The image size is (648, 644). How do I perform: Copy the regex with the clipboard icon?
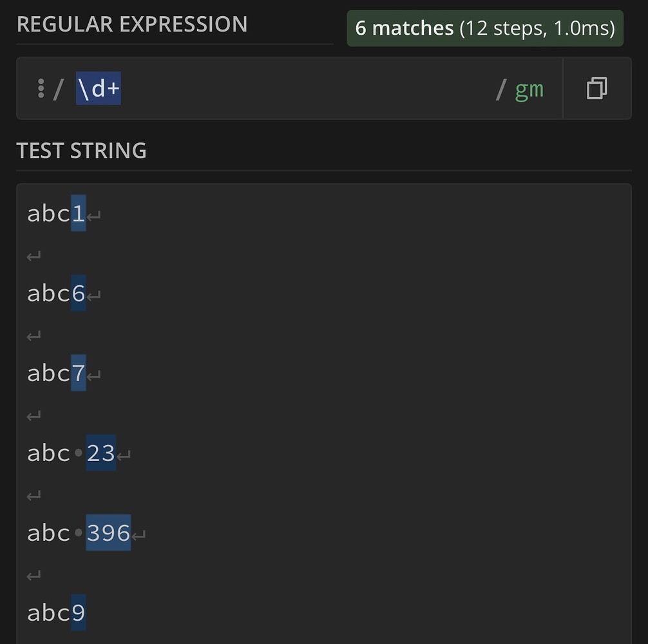597,88
